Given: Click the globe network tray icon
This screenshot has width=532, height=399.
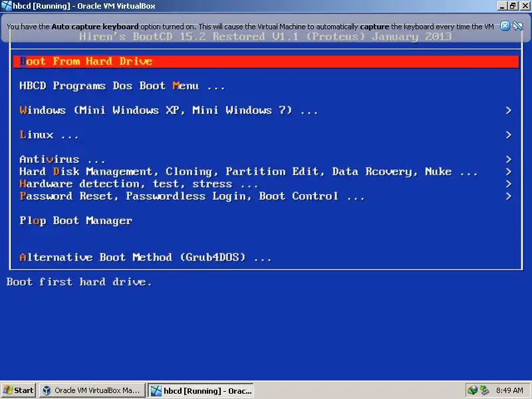Looking at the screenshot, I should (x=472, y=390).
